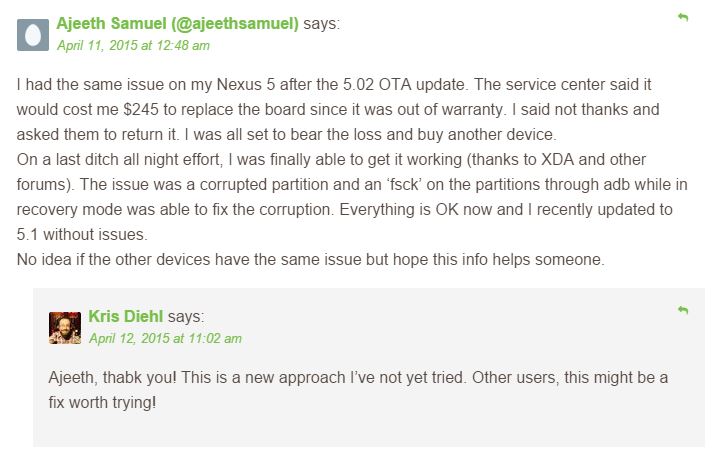The width and height of the screenshot is (717, 466).
Task: Open the April 12, 2015 at 11:02 am permalink
Action: [166, 338]
